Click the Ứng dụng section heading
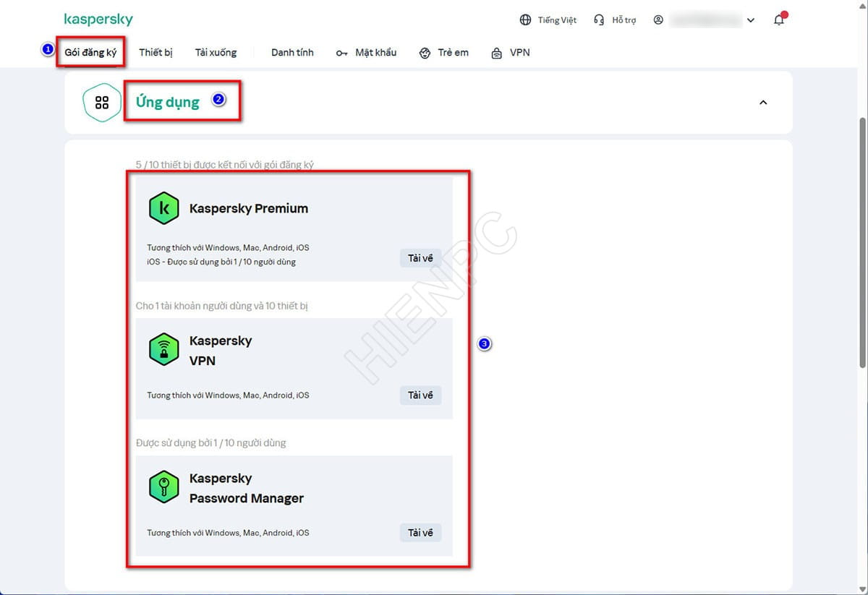The image size is (868, 595). tap(168, 102)
